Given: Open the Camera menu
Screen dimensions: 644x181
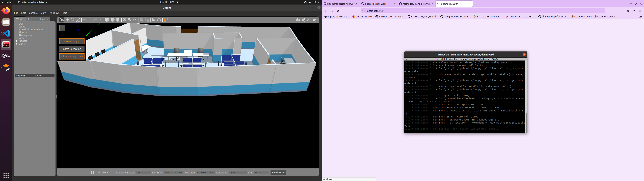Looking at the screenshot, I should (33, 13).
